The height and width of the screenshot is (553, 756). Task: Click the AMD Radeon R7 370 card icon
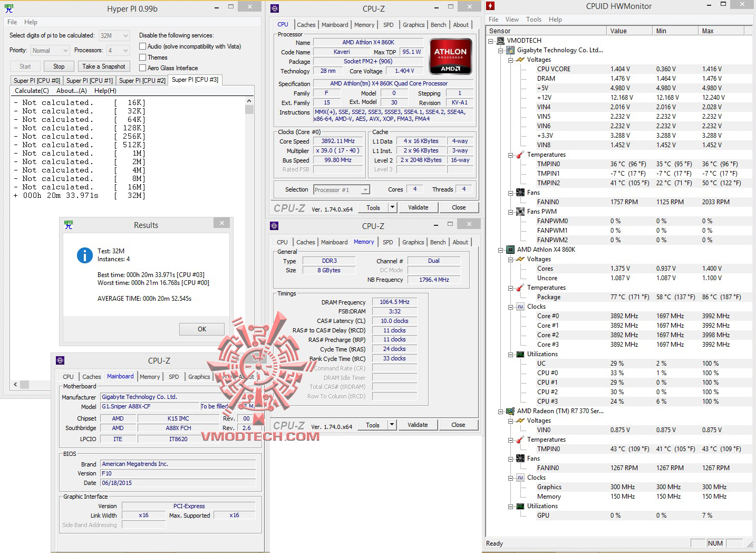510,411
